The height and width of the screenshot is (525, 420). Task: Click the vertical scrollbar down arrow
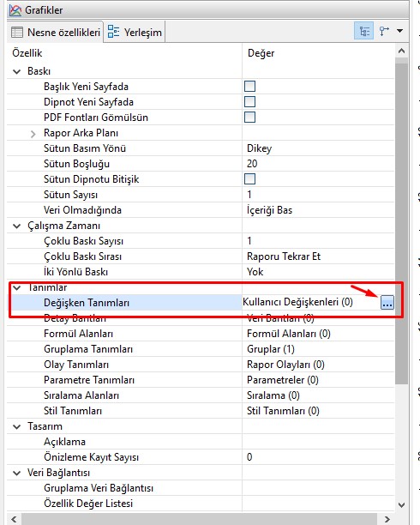point(402,504)
